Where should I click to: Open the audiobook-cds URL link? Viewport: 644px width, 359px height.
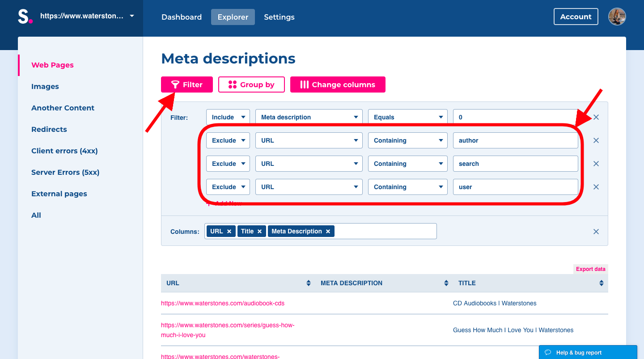(223, 303)
